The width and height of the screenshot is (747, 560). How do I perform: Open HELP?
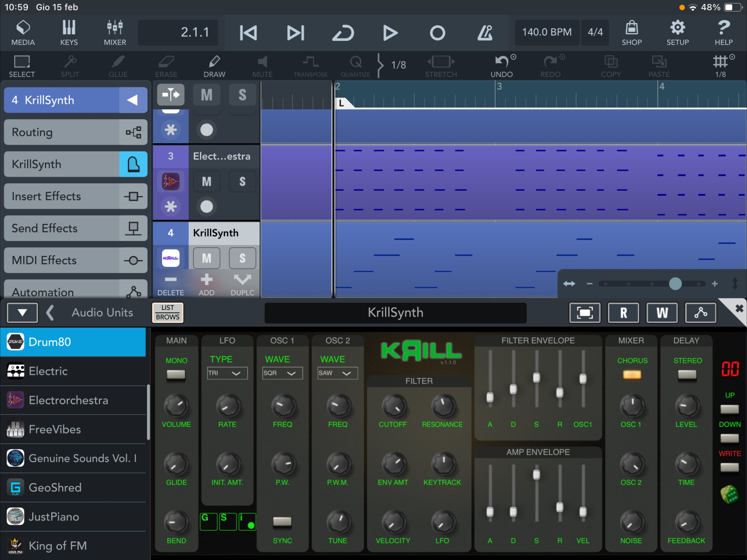click(724, 33)
